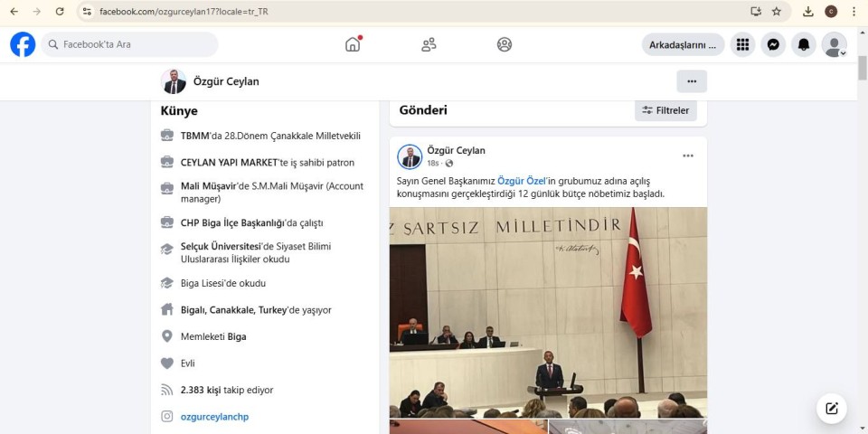Click the followers feed icon beside 2.383 kişi
Screen dimensions: 868x434
166,390
